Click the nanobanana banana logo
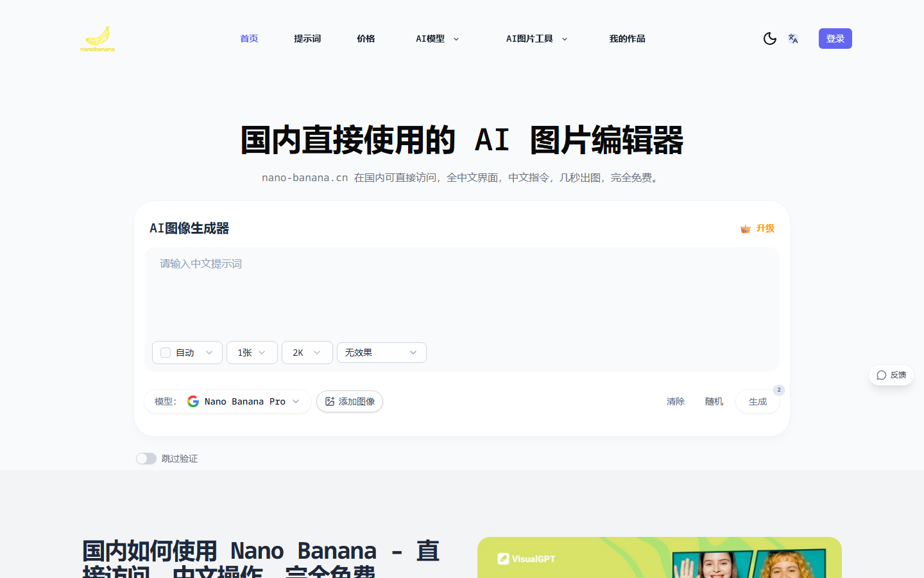 coord(98,39)
